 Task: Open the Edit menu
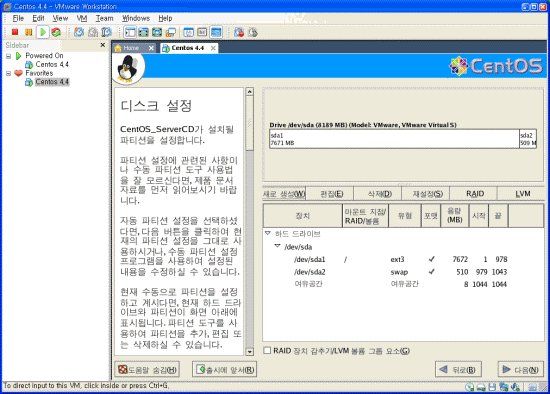coord(38,18)
